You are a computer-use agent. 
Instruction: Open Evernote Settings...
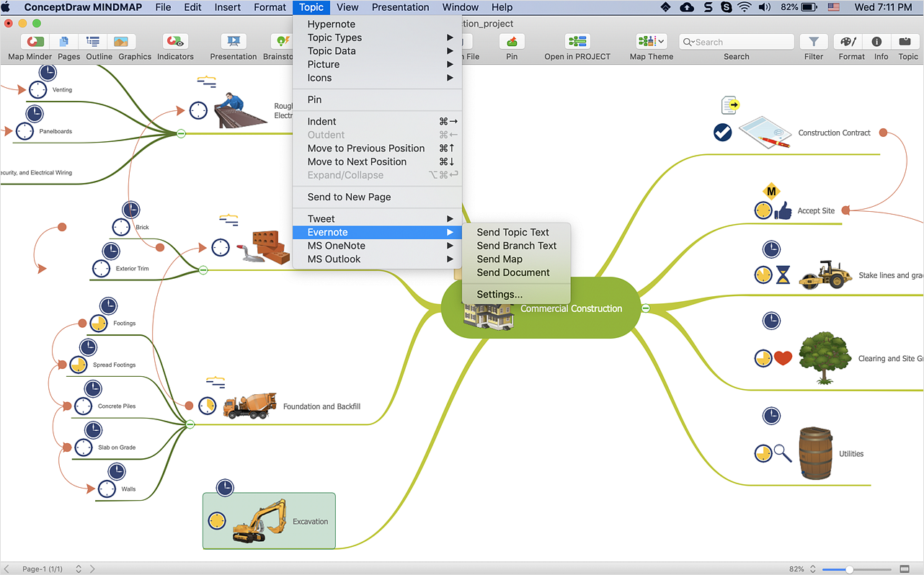coord(516,295)
